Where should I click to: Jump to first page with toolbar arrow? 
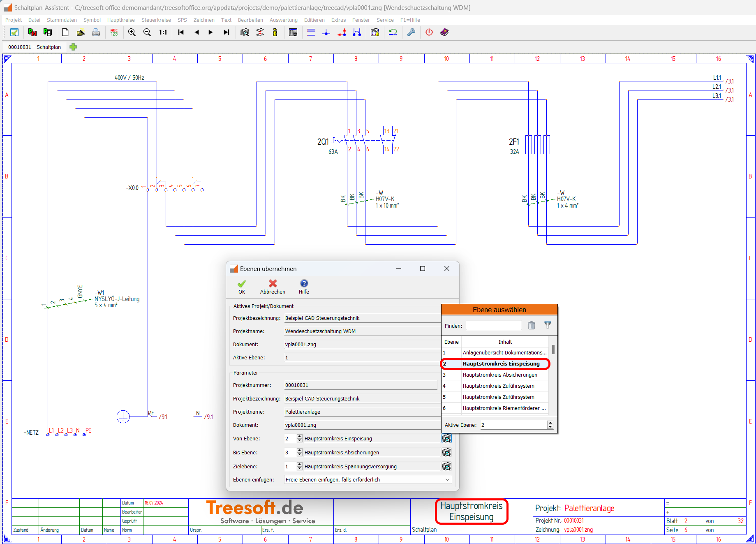tap(181, 32)
